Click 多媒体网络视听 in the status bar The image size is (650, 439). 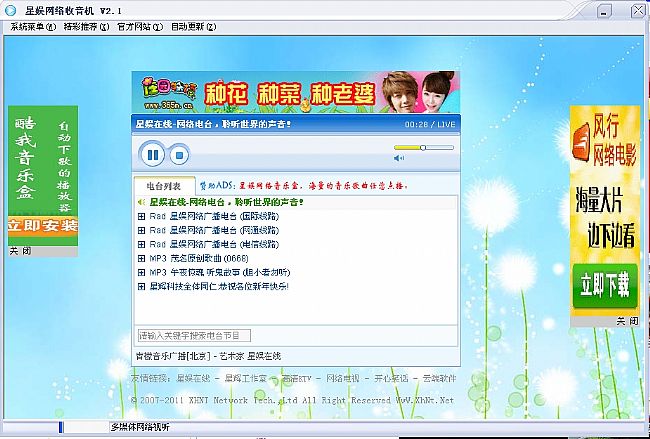click(x=140, y=427)
